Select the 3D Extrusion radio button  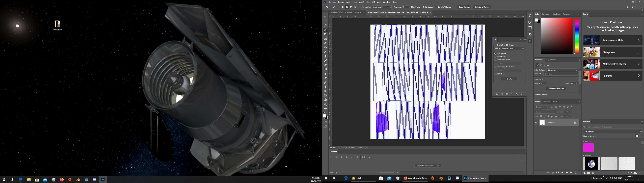coord(495,57)
